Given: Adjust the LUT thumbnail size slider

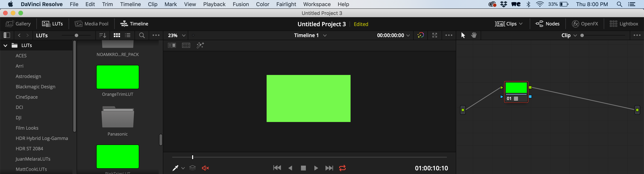Looking at the screenshot, I should (x=76, y=35).
